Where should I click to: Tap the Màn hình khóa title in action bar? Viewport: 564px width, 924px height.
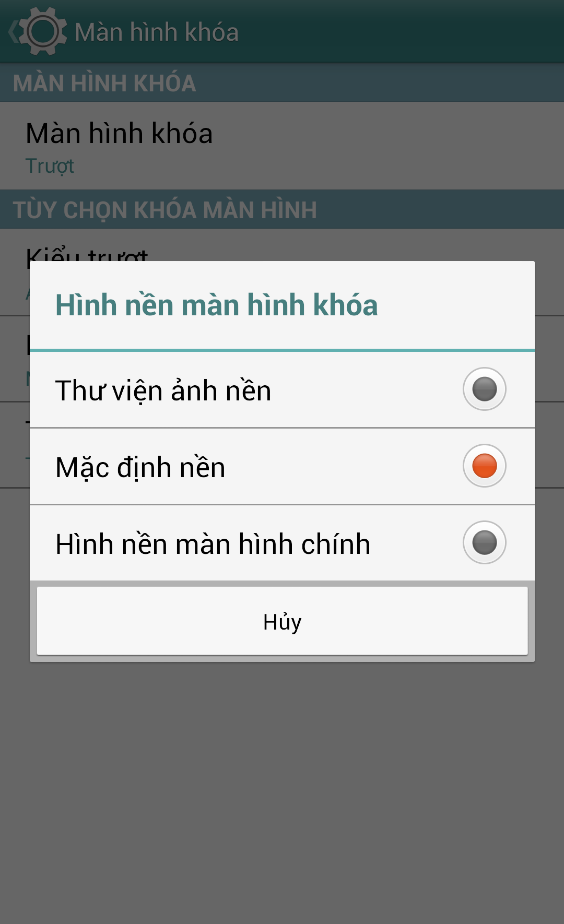(x=157, y=32)
